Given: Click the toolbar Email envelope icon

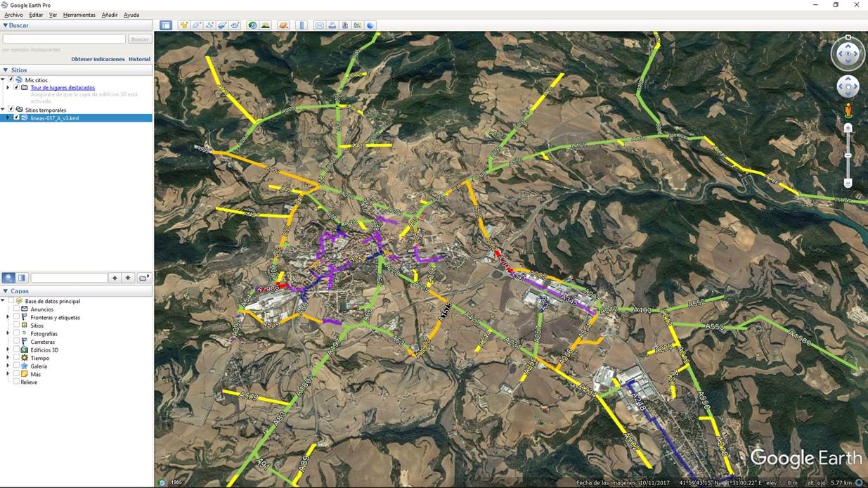Looking at the screenshot, I should point(319,25).
